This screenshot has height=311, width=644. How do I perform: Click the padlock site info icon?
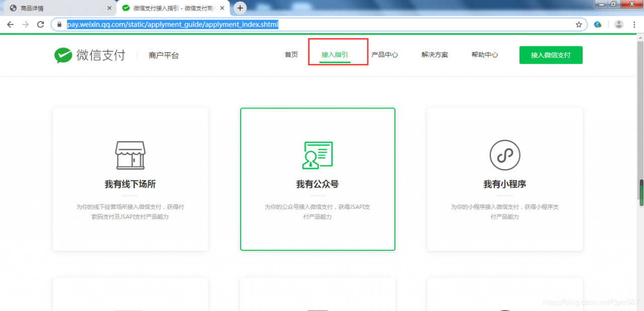coord(60,24)
